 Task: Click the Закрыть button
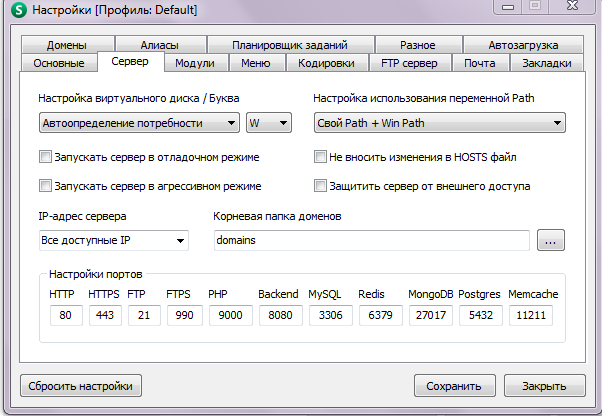[545, 386]
